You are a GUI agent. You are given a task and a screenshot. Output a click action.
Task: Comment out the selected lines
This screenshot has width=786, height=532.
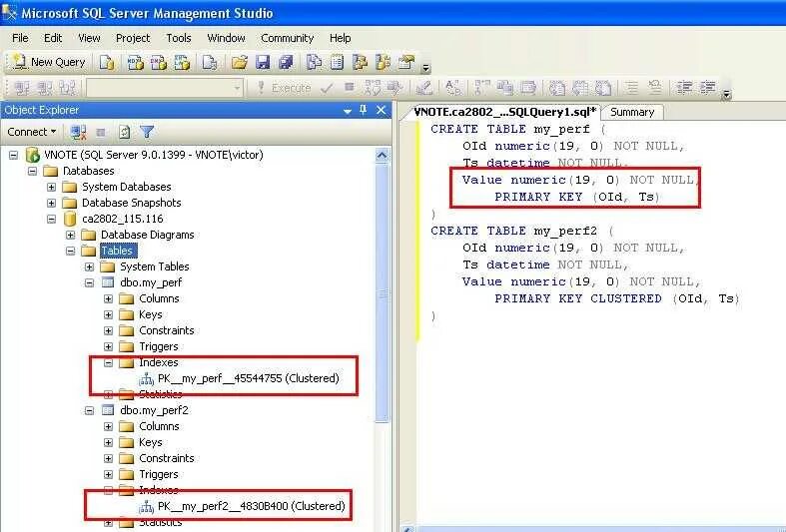pos(632,88)
